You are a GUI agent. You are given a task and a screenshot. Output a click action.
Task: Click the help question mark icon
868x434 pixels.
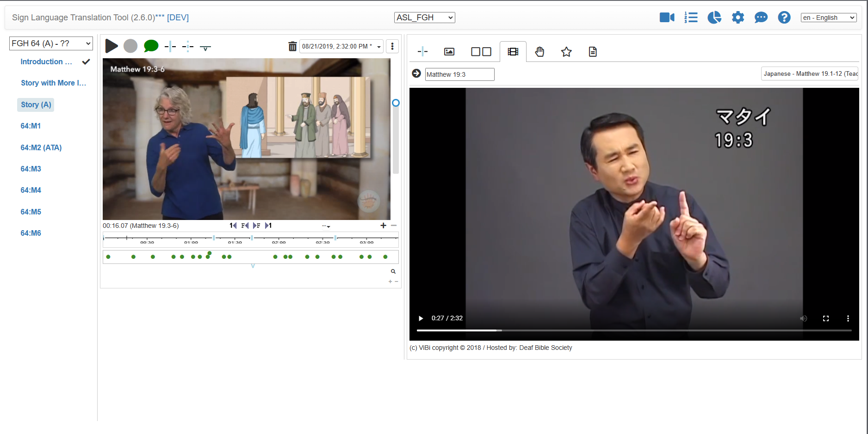(784, 18)
